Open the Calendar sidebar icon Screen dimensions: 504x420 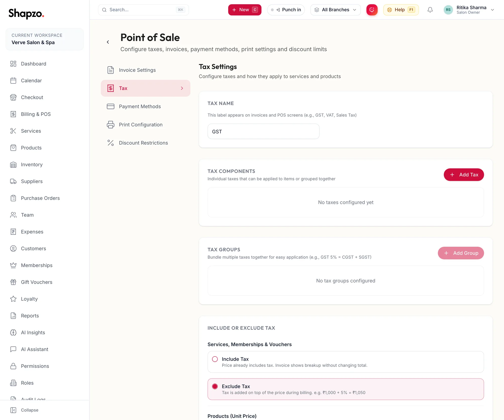[13, 81]
